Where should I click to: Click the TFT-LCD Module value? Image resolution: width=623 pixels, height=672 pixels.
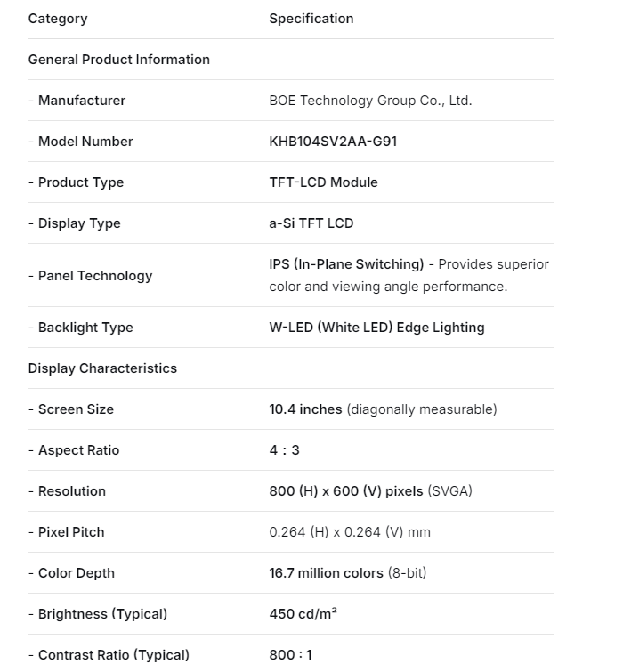tap(323, 182)
